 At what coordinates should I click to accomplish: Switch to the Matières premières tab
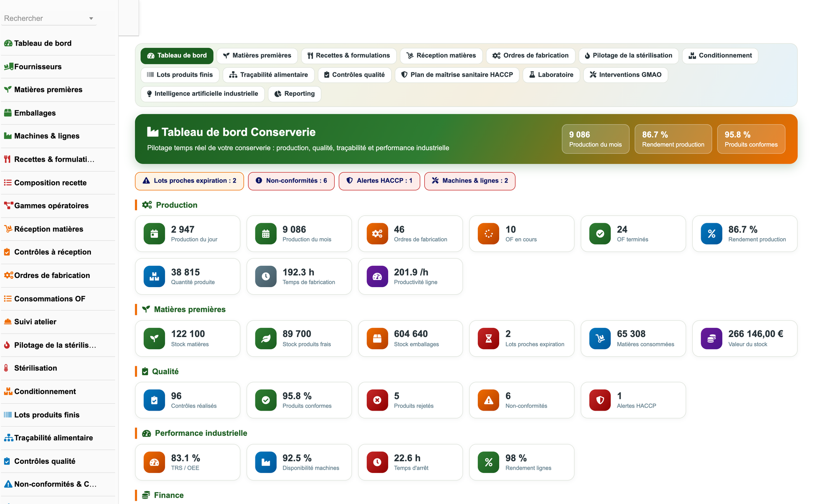pos(257,56)
